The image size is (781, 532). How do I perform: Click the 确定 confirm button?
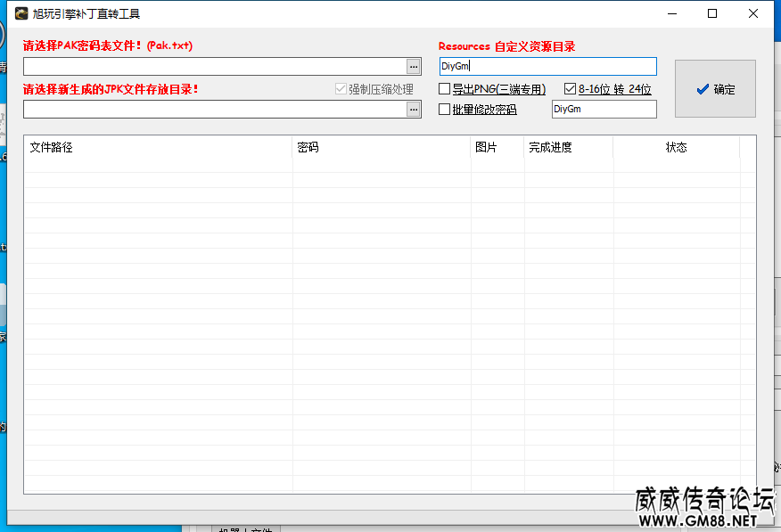click(x=715, y=89)
